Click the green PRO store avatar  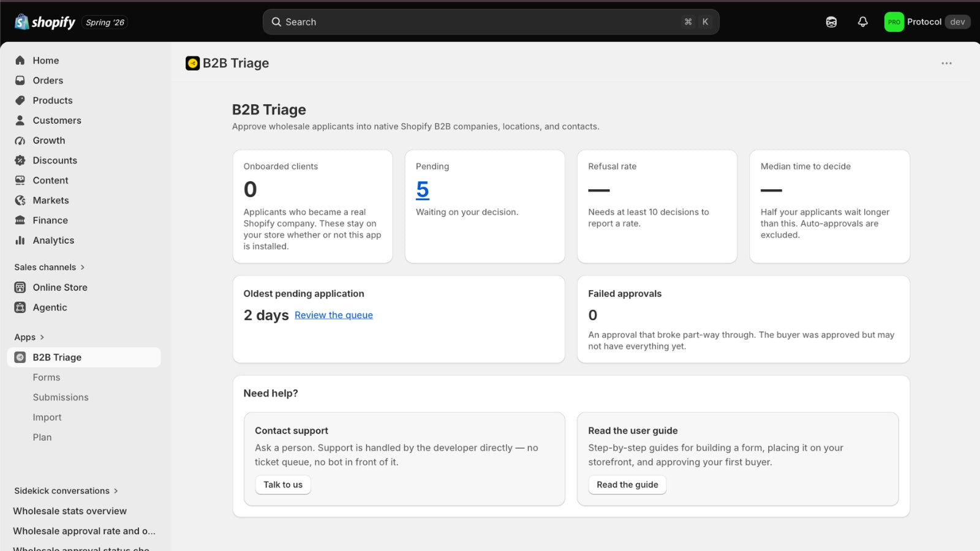[894, 22]
